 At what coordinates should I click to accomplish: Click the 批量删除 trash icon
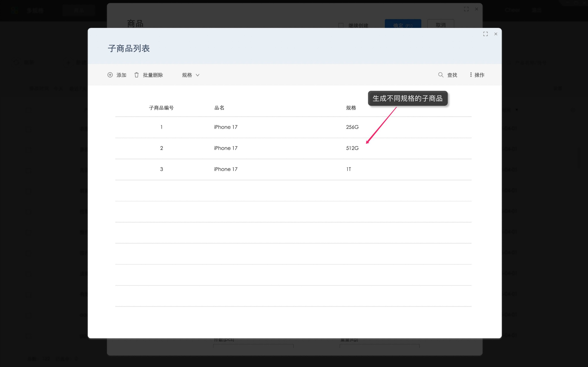click(136, 75)
